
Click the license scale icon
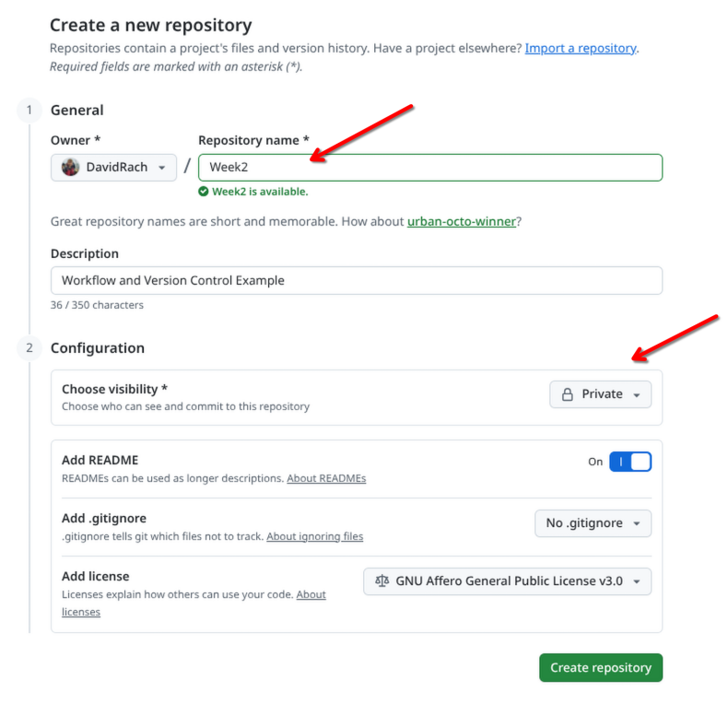tap(382, 581)
